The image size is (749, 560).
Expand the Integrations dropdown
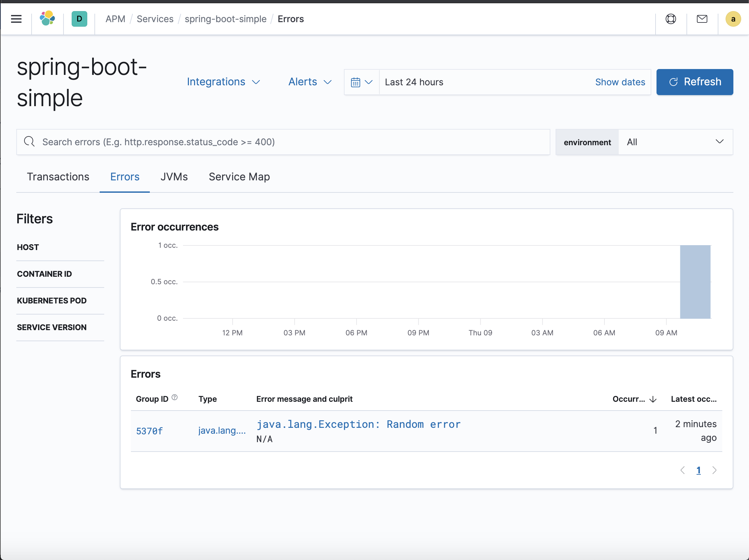tap(223, 82)
